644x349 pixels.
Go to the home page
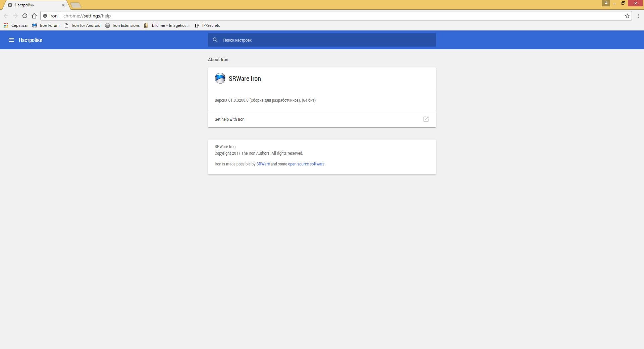(x=34, y=16)
